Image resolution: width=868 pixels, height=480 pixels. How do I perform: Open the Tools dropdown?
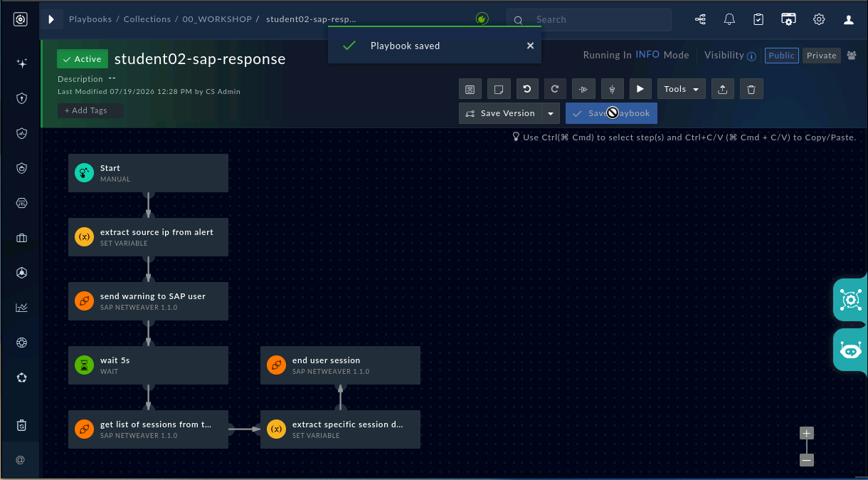coord(682,89)
